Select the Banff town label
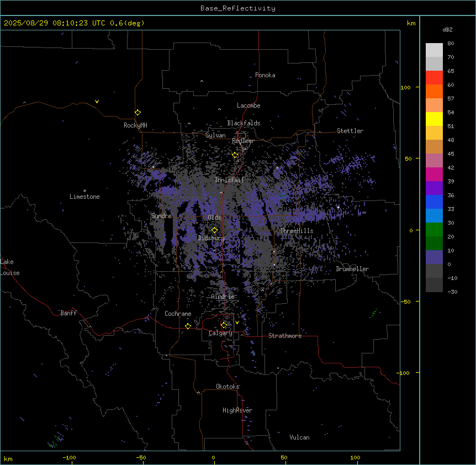This screenshot has width=476, height=465. click(68, 313)
